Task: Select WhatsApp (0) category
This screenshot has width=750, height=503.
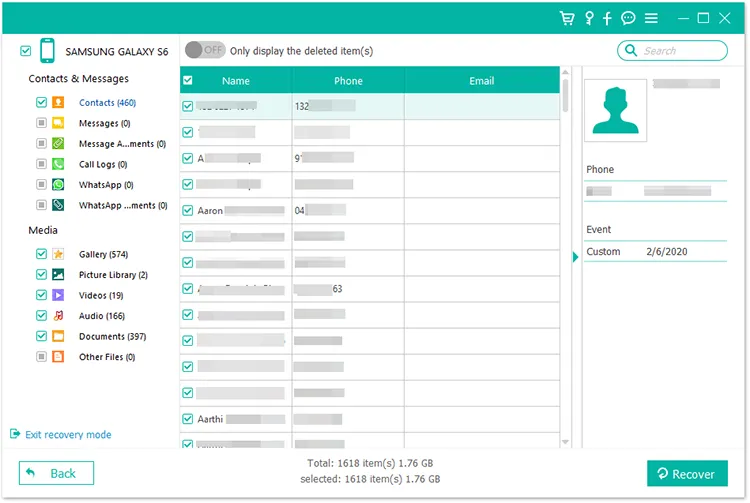Action: tap(106, 185)
